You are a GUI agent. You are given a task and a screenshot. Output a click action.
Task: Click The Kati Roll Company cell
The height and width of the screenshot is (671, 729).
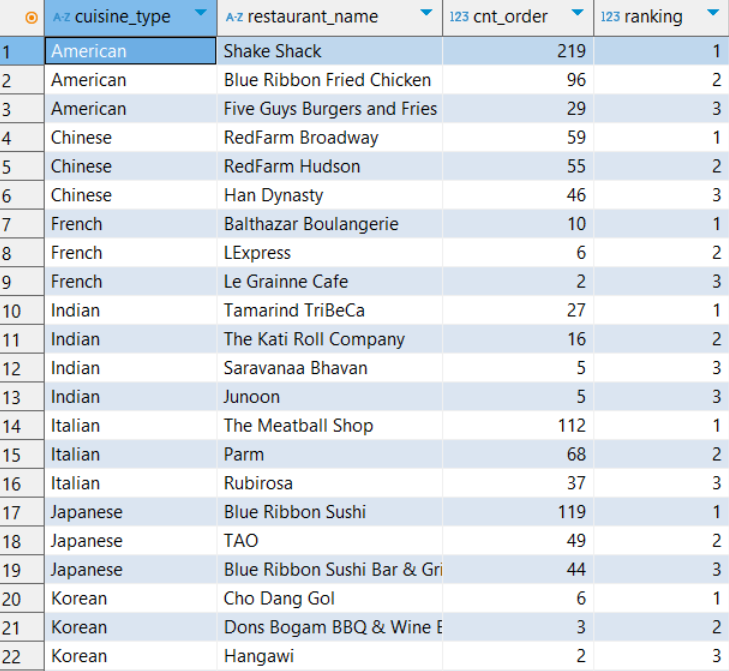click(330, 339)
